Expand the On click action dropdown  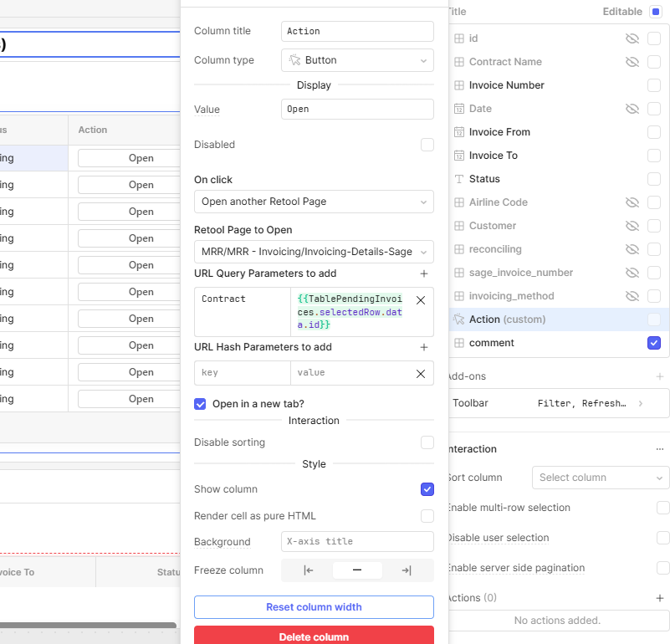coord(314,202)
